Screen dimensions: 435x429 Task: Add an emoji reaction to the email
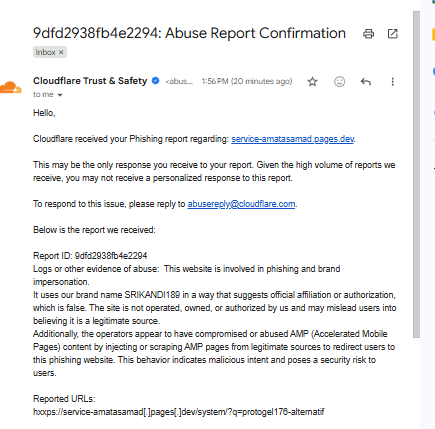click(x=339, y=82)
